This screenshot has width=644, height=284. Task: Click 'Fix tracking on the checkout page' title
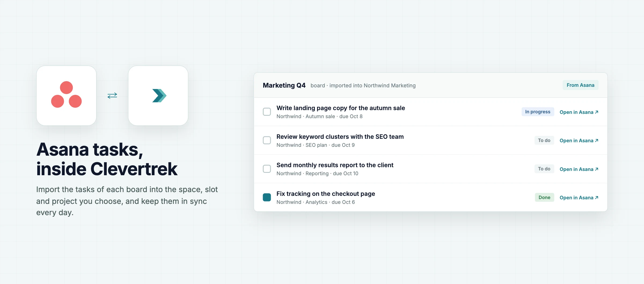coord(326,194)
